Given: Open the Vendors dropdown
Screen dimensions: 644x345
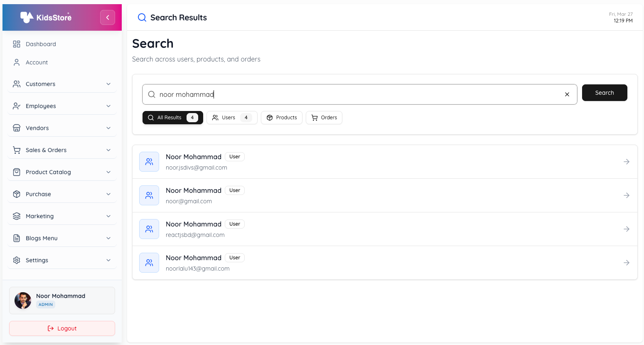Looking at the screenshot, I should [x=61, y=128].
